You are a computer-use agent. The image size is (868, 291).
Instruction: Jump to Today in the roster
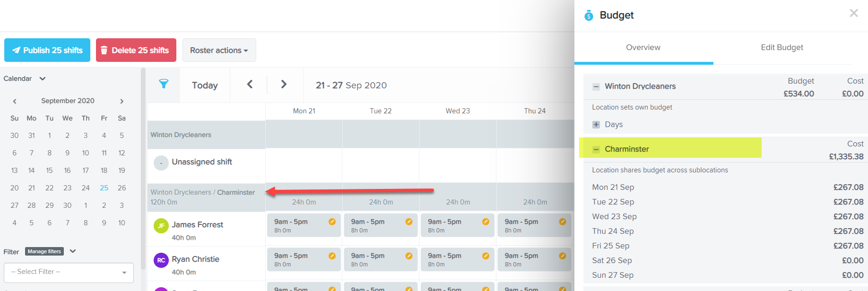pyautogui.click(x=205, y=85)
